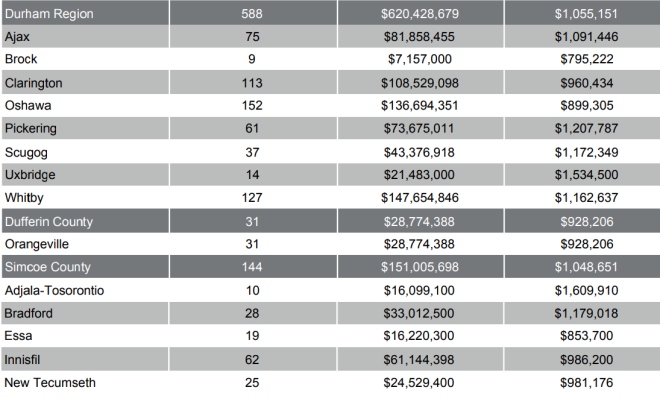Select the Durham Region header row
The width and height of the screenshot is (660, 399).
(331, 13)
